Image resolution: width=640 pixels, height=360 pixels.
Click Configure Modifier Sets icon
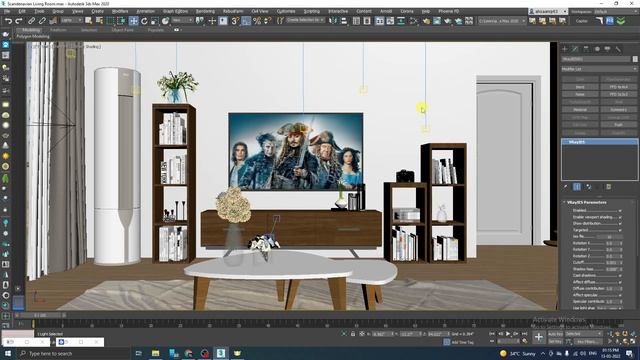(609, 187)
